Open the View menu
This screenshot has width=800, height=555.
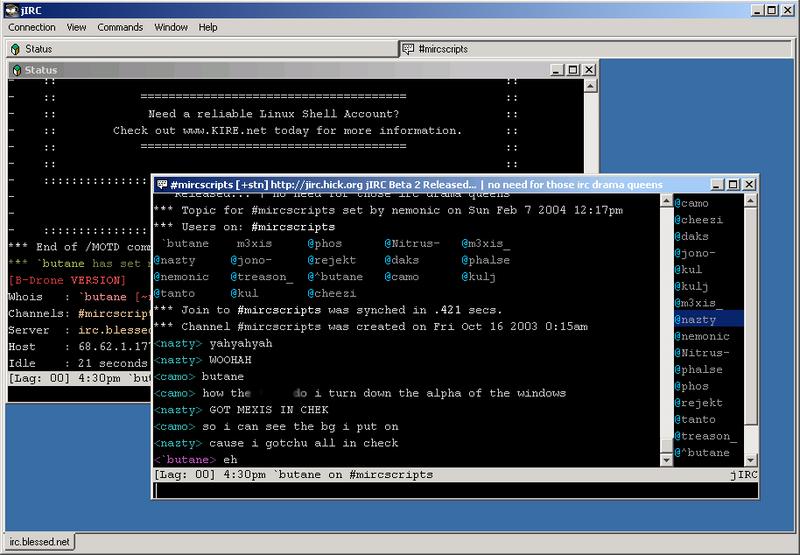click(76, 27)
